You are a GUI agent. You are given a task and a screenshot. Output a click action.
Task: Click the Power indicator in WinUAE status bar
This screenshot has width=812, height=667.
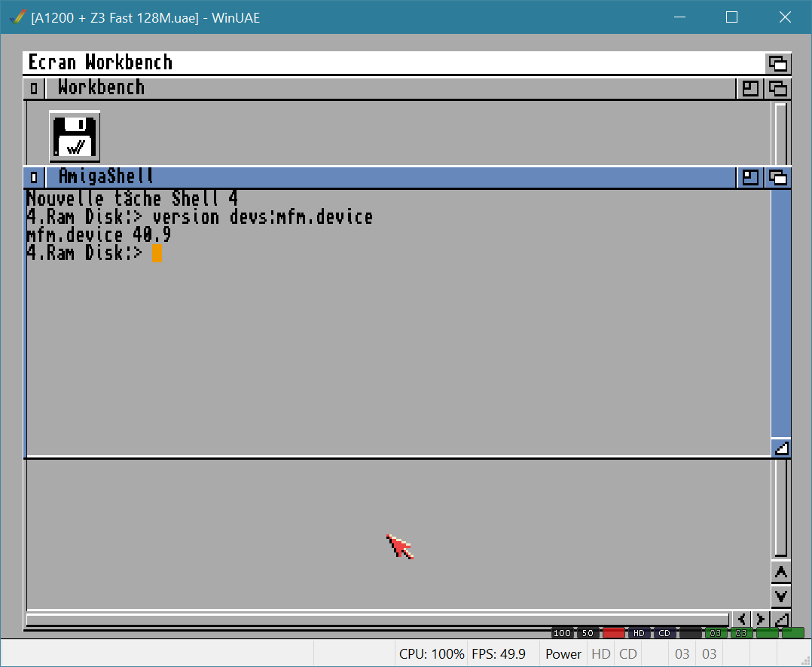pyautogui.click(x=563, y=654)
